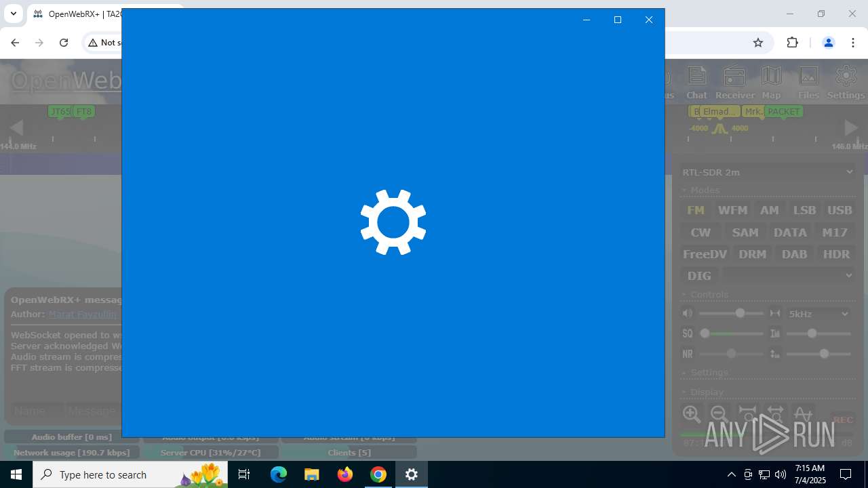Image resolution: width=868 pixels, height=488 pixels.
Task: Expand the Settings section in receiver panel
Action: 705,373
